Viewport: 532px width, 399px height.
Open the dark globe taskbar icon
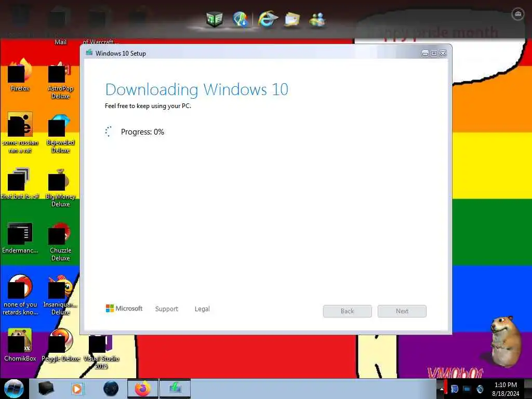(111, 389)
